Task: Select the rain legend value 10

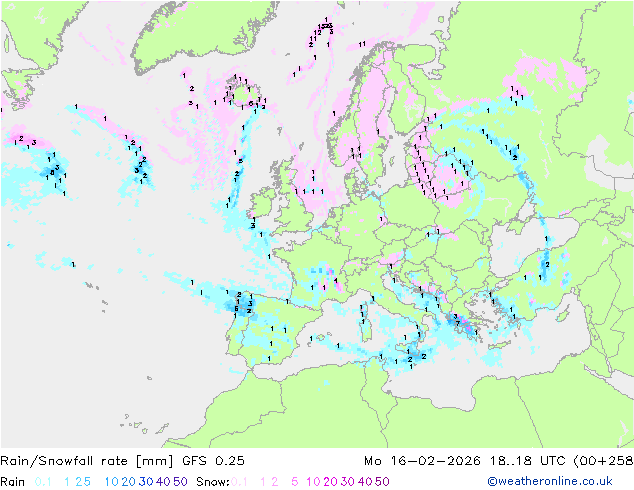Action: 111,482
